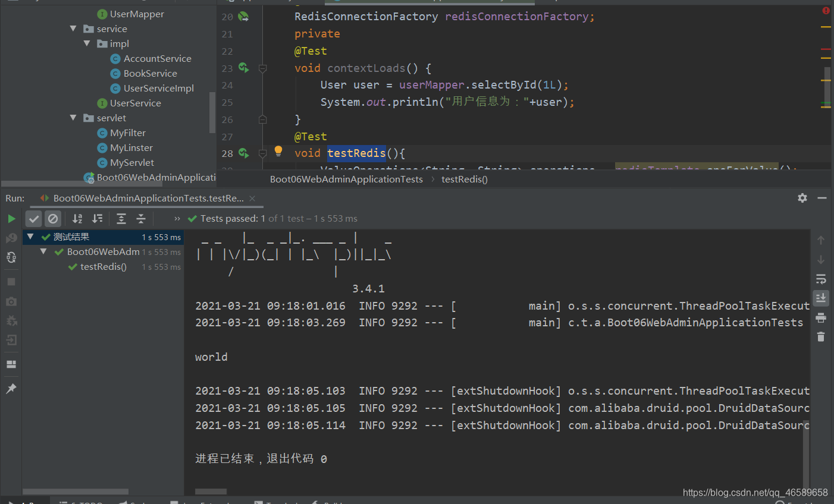The image size is (834, 504).
Task: Stop the running process
Action: (x=11, y=282)
